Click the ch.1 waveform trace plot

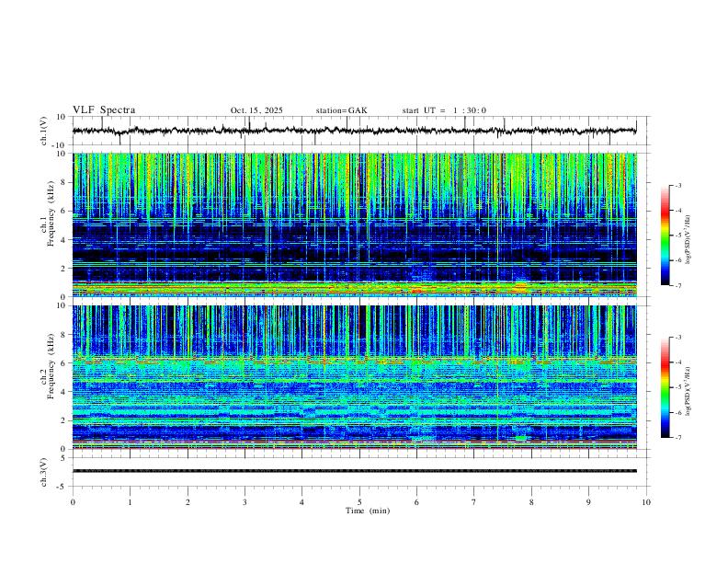354,131
